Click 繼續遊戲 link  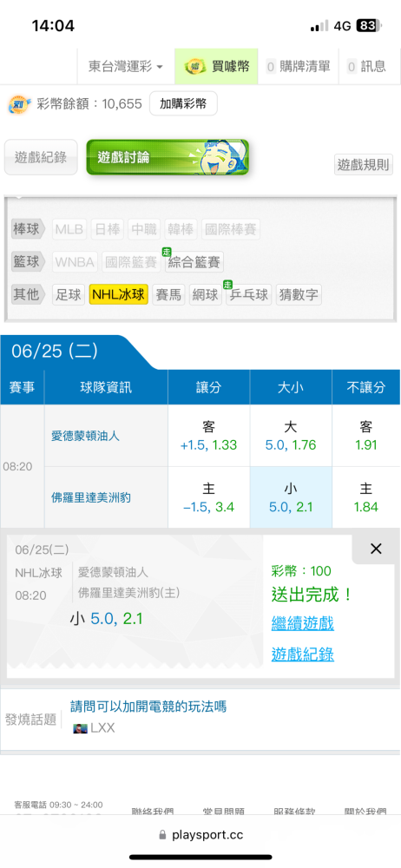point(302,623)
